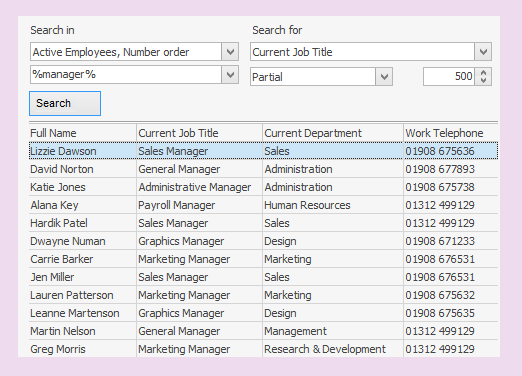Select the Martin Nelson row
This screenshot has height=376, width=522.
pos(263,331)
